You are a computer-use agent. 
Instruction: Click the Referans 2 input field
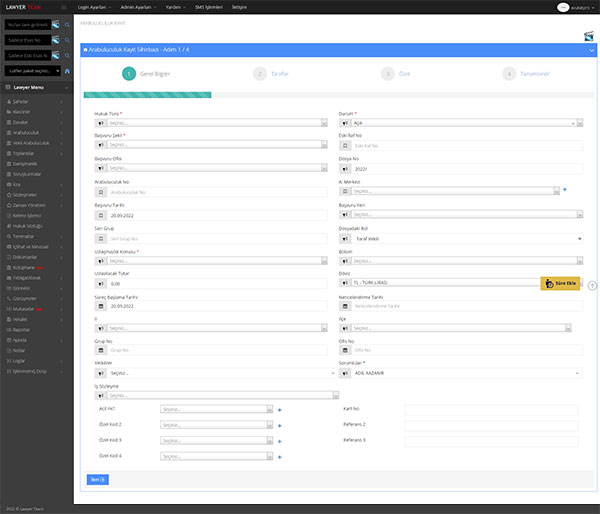[491, 426]
